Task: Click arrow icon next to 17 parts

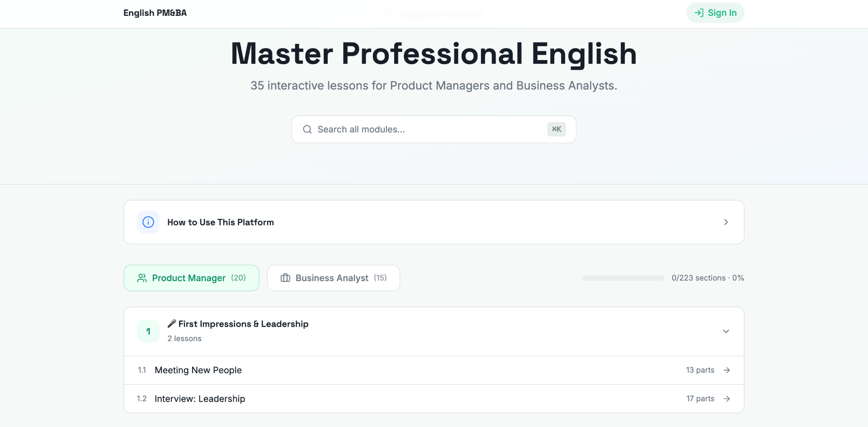Action: (x=727, y=399)
